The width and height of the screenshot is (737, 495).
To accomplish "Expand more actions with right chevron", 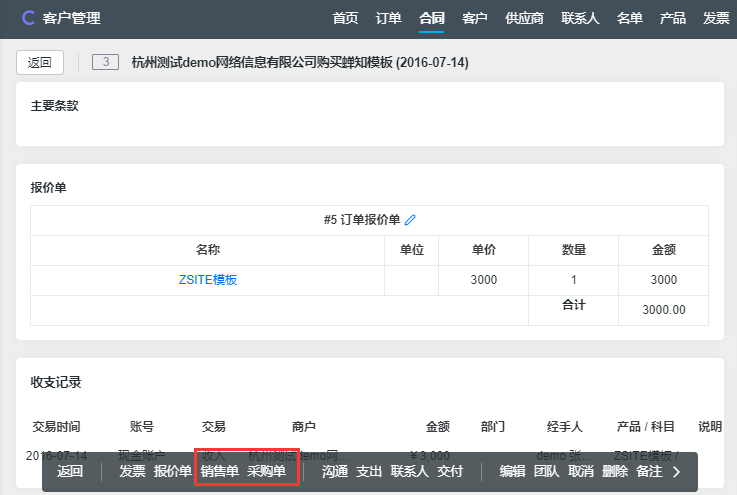I will pyautogui.click(x=676, y=472).
